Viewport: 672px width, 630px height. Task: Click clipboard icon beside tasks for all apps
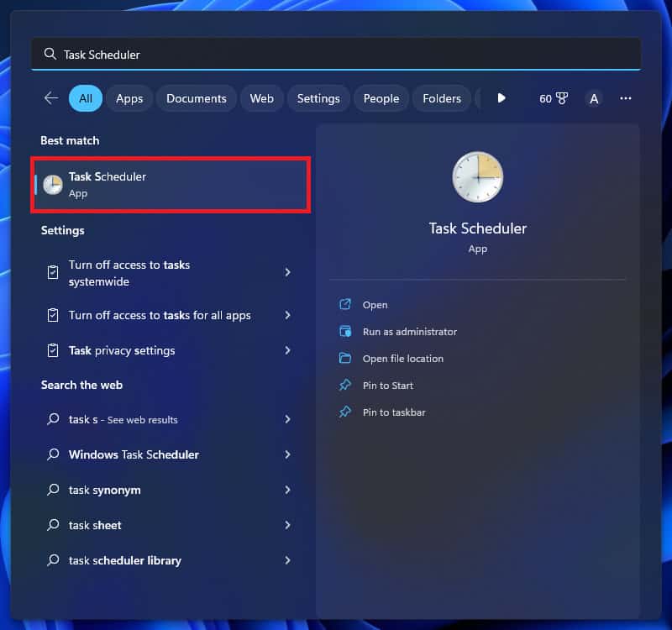pos(53,316)
